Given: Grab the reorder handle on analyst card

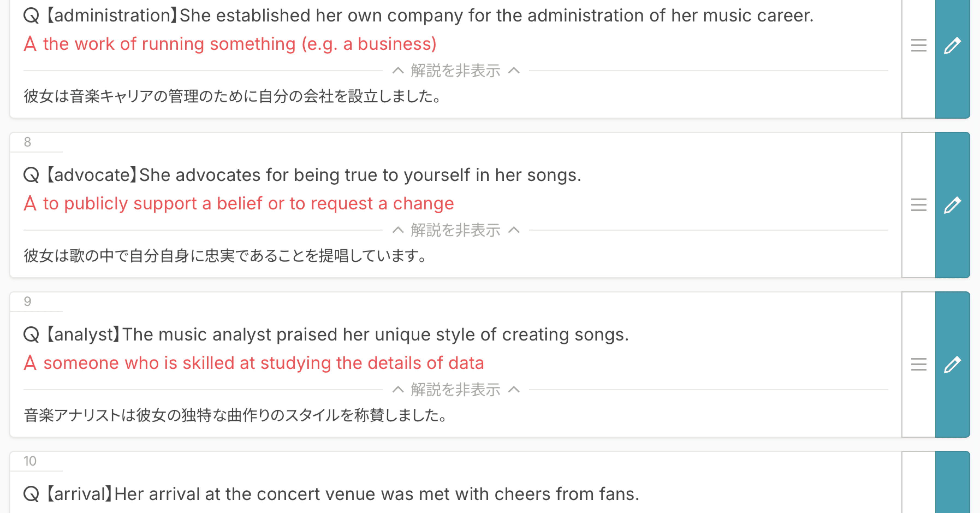Looking at the screenshot, I should [918, 365].
